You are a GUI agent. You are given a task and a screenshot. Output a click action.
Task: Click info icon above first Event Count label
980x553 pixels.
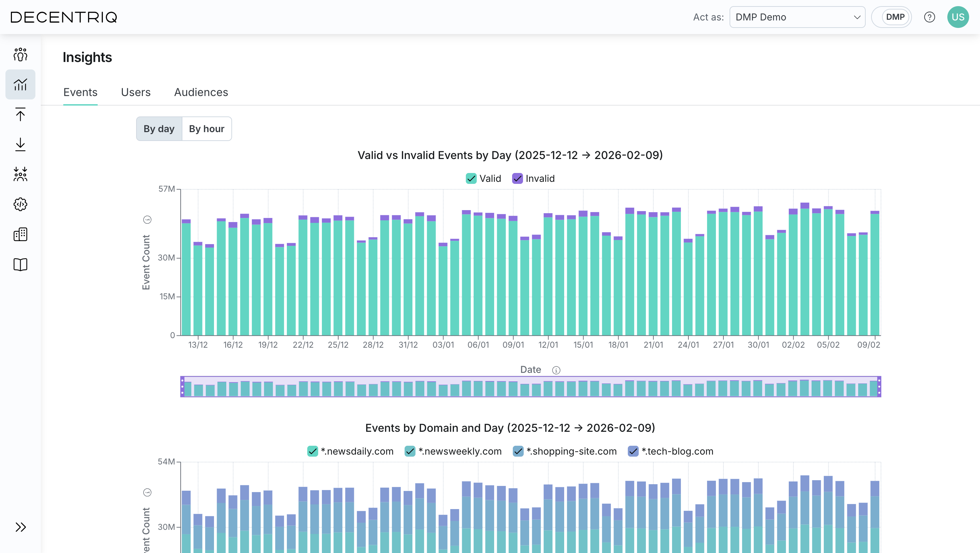point(147,220)
